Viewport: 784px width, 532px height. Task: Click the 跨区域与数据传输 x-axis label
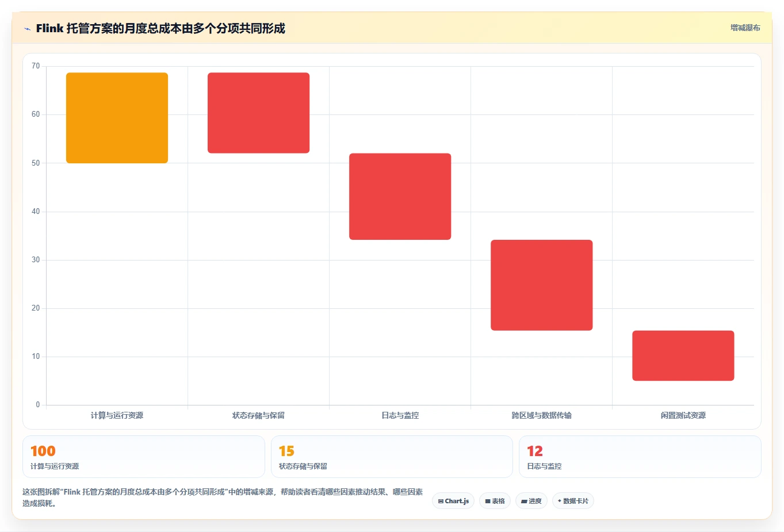coord(541,415)
